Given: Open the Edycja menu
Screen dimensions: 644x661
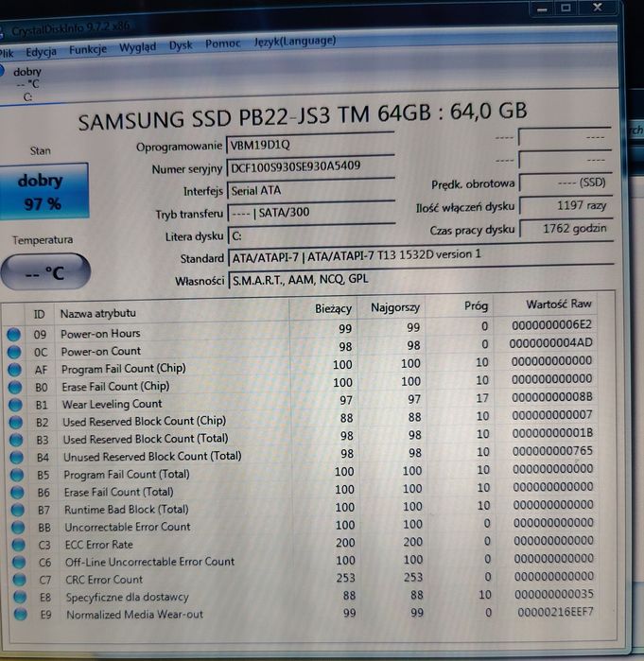Looking at the screenshot, I should coord(41,52).
